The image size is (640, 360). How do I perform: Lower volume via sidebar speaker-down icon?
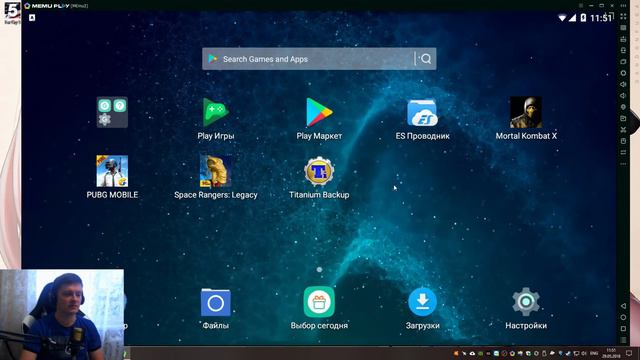623,96
